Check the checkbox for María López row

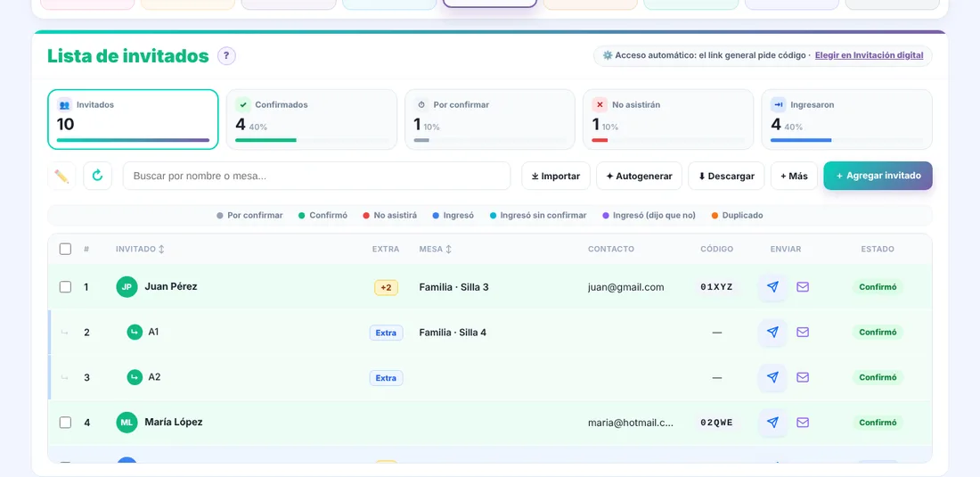(x=65, y=423)
